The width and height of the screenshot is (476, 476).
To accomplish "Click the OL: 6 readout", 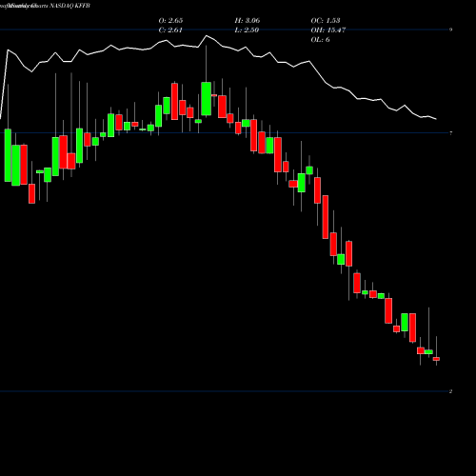I will [x=320, y=40].
